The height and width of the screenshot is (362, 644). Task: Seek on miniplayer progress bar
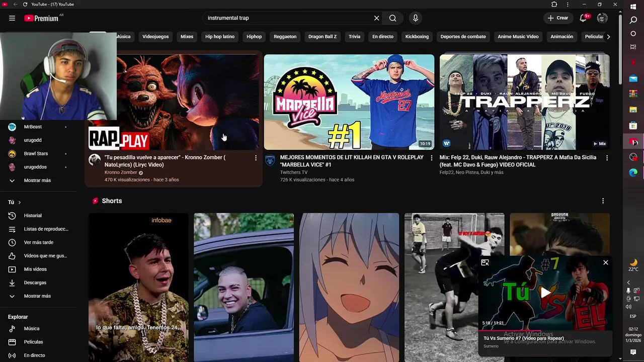pos(546,331)
